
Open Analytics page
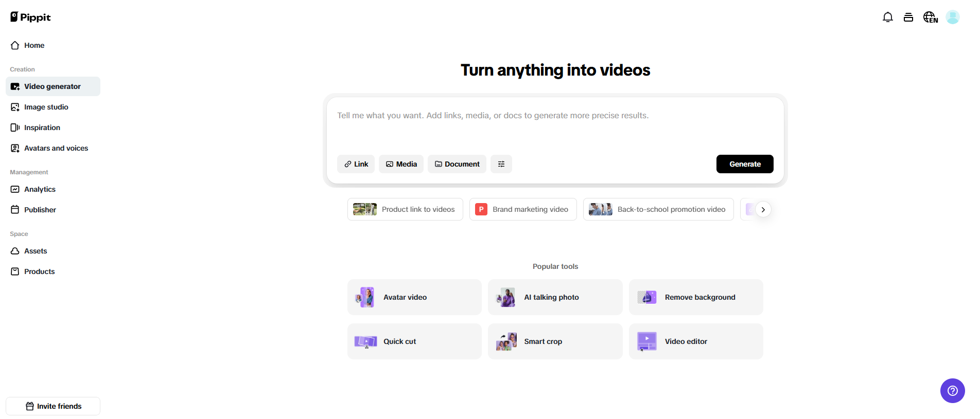point(53,189)
